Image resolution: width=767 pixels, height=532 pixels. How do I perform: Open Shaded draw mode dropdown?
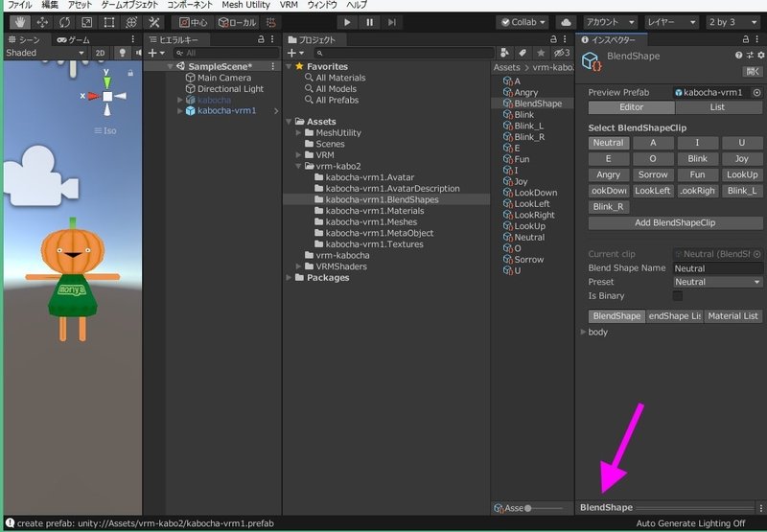coord(45,53)
